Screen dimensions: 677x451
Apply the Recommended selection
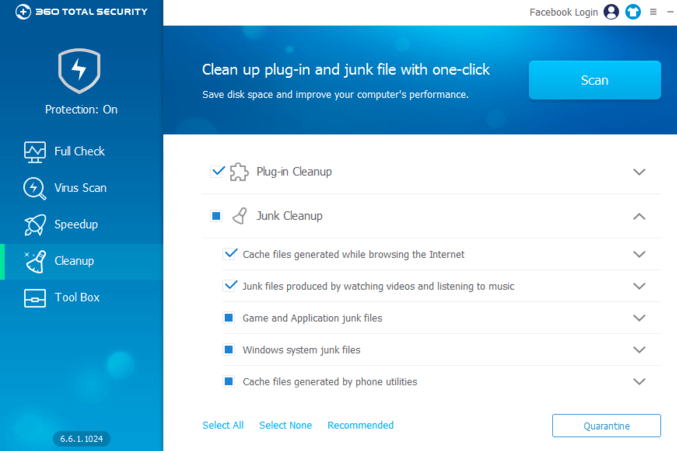tap(361, 426)
